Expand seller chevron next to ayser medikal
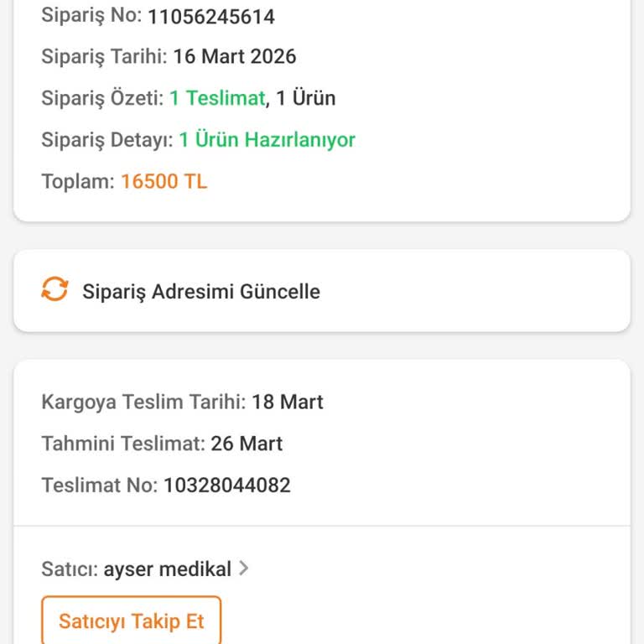 coord(244,569)
